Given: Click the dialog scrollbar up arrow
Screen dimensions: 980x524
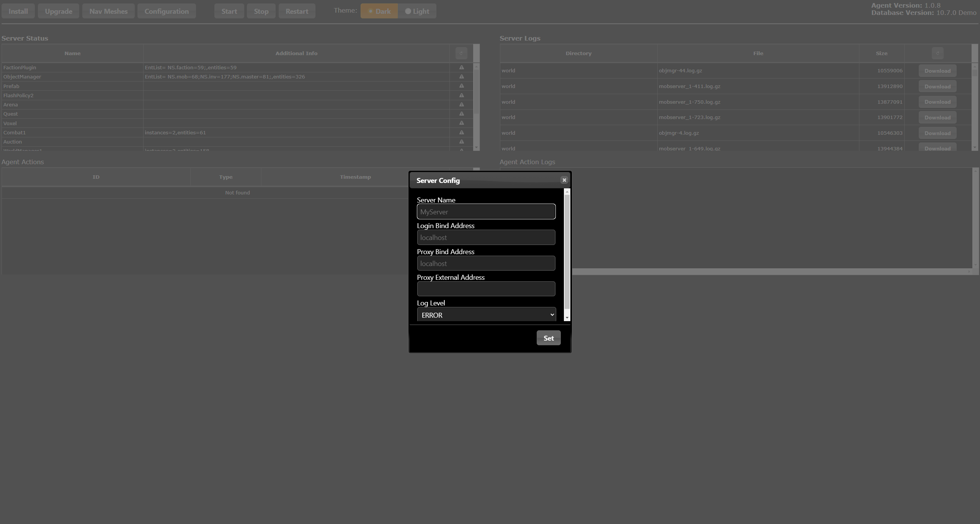Looking at the screenshot, I should tap(567, 191).
